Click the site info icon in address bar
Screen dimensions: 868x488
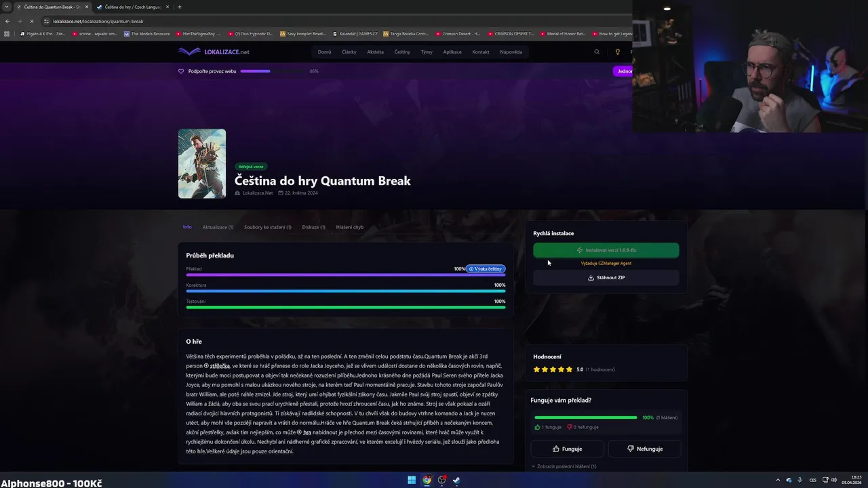(46, 21)
